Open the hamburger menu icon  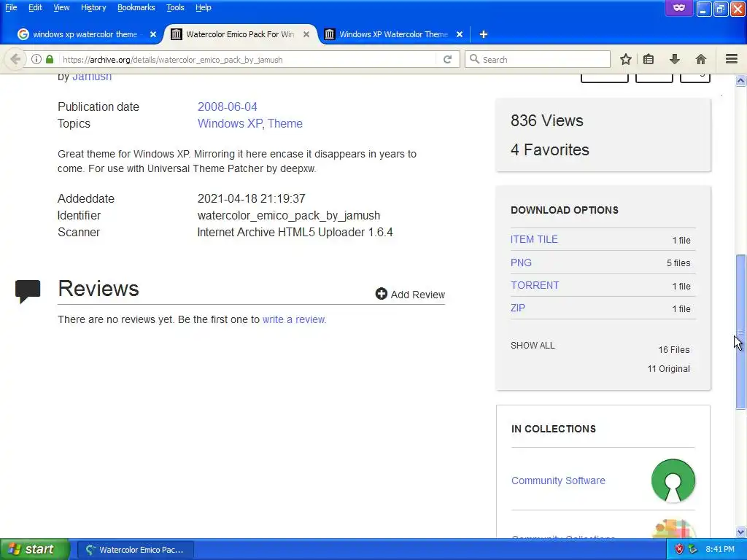point(732,59)
